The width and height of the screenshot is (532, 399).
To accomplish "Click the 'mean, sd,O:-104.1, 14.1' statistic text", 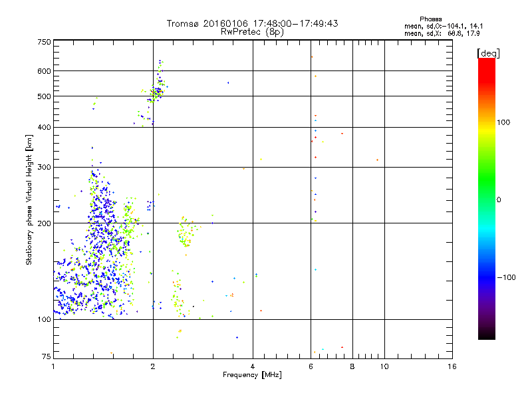I will click(x=444, y=26).
